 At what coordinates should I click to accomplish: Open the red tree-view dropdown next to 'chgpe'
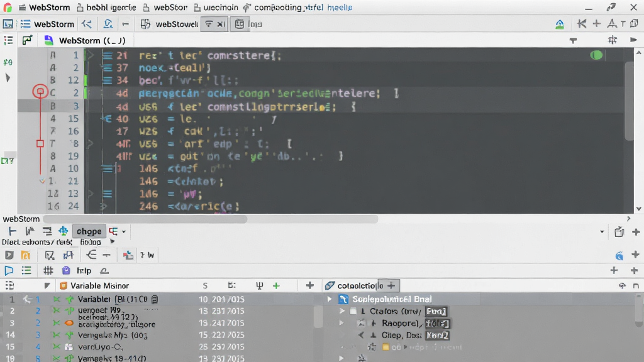coord(117,231)
